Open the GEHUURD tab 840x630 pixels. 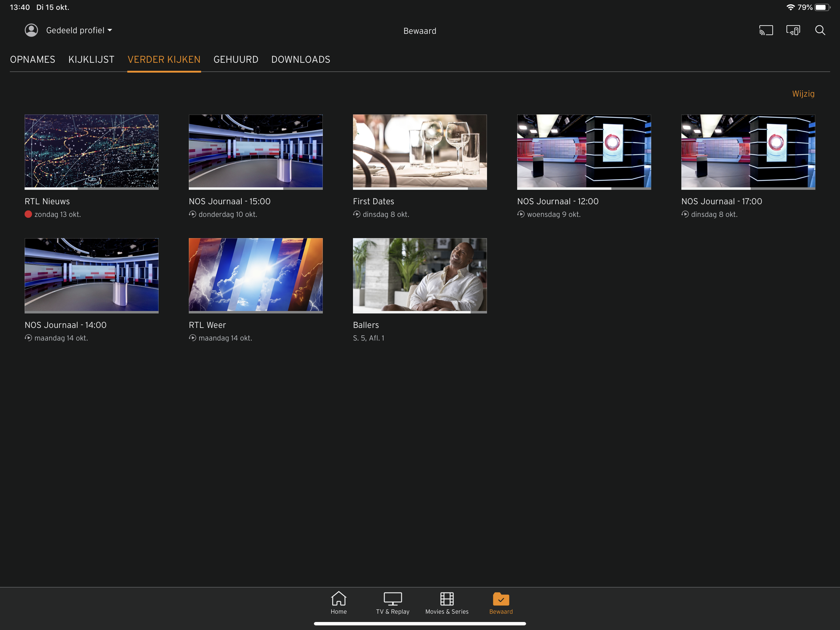tap(236, 60)
